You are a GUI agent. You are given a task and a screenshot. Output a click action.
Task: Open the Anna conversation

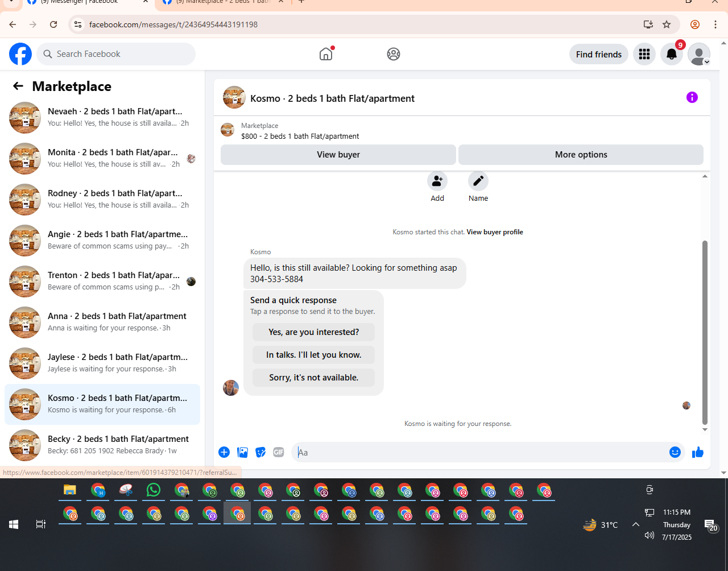tap(102, 322)
